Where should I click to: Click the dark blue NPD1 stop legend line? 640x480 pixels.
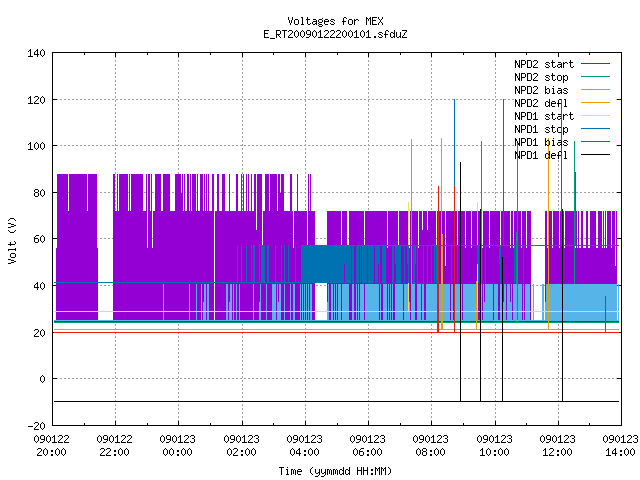595,129
